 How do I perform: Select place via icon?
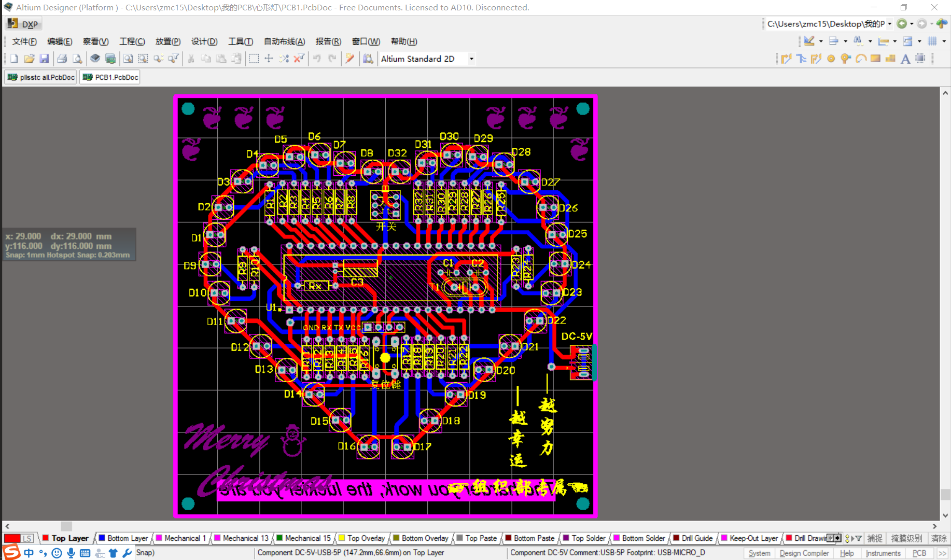[846, 59]
